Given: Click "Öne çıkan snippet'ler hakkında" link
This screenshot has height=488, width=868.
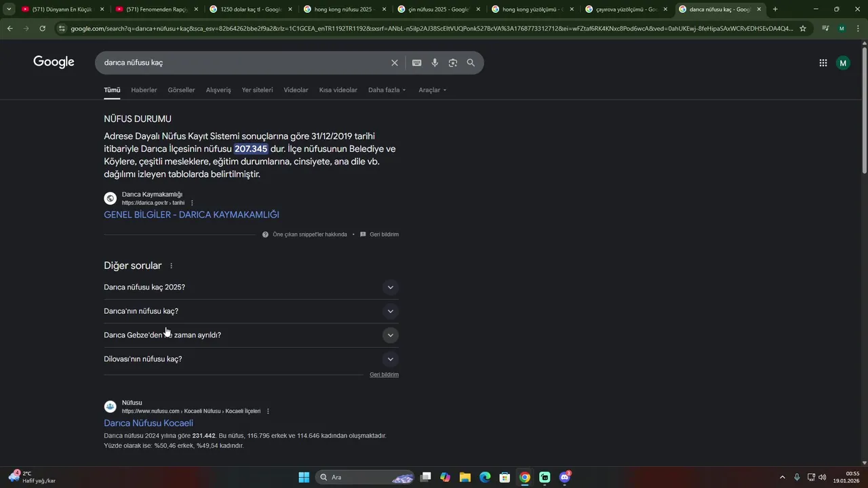Looking at the screenshot, I should click(309, 235).
